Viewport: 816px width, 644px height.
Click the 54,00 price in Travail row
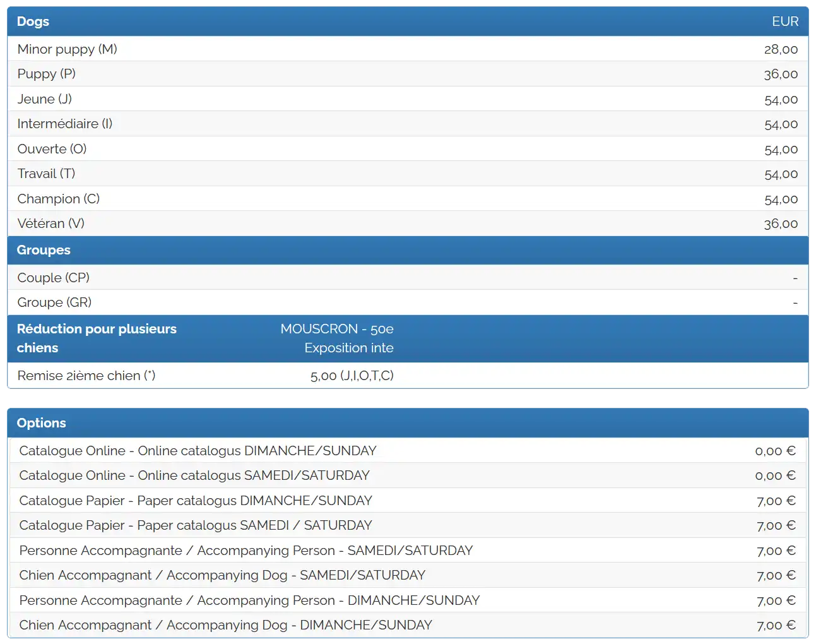(781, 174)
